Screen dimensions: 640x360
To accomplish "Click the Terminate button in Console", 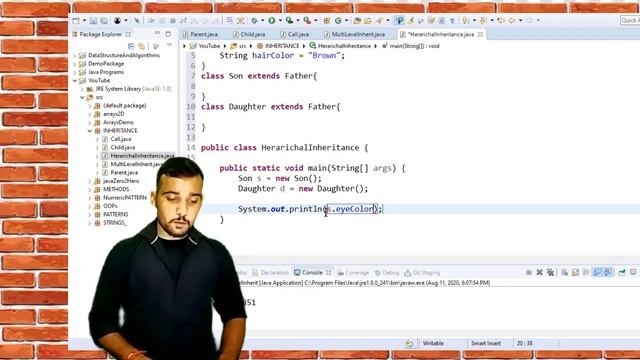I will 529,272.
